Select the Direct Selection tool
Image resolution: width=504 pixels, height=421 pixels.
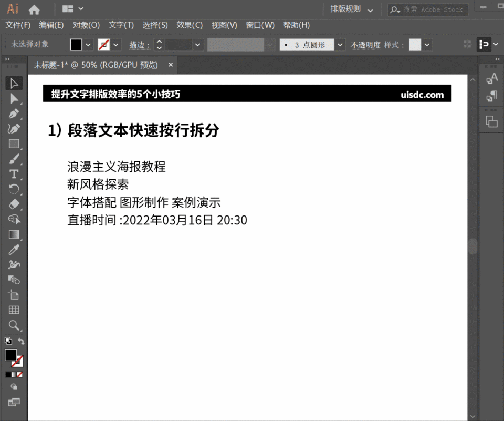click(x=14, y=98)
